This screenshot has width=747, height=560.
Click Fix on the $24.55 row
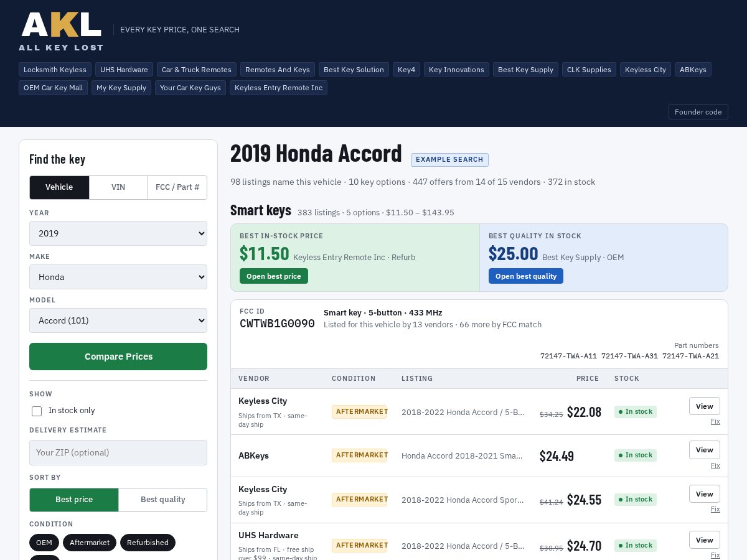pyautogui.click(x=715, y=509)
